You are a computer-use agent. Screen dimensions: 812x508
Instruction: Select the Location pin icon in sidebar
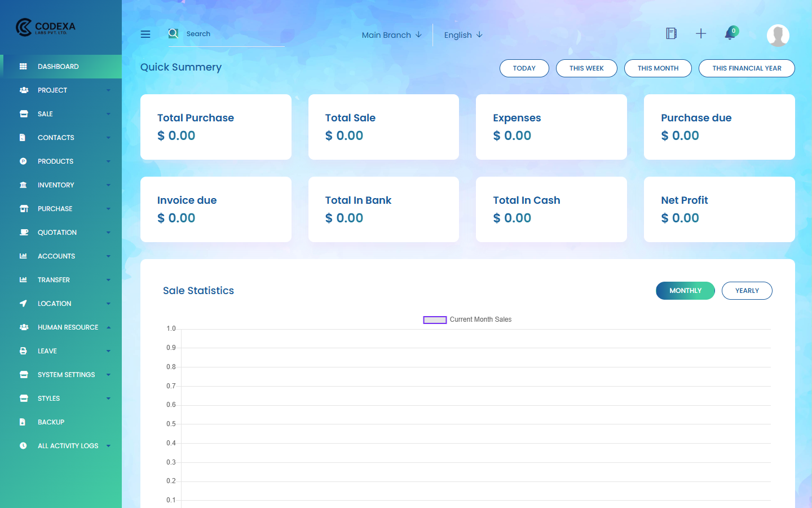(23, 303)
